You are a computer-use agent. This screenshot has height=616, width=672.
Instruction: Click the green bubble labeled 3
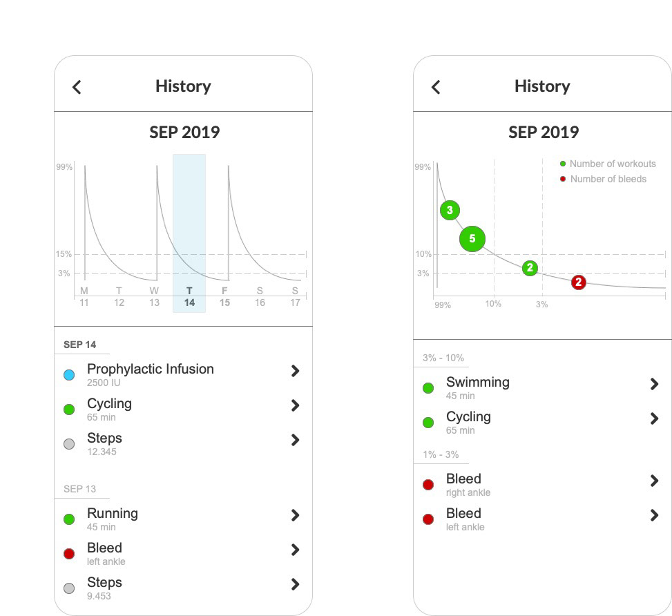pyautogui.click(x=450, y=211)
